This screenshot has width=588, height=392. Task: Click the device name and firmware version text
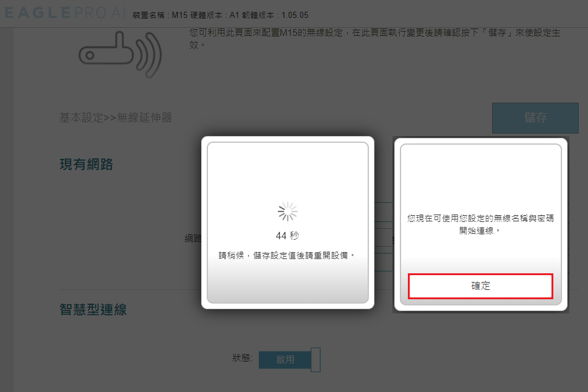pos(220,15)
